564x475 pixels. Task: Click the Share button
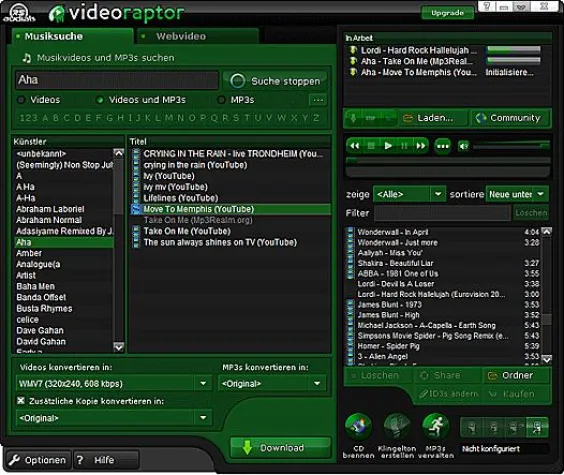pos(446,375)
